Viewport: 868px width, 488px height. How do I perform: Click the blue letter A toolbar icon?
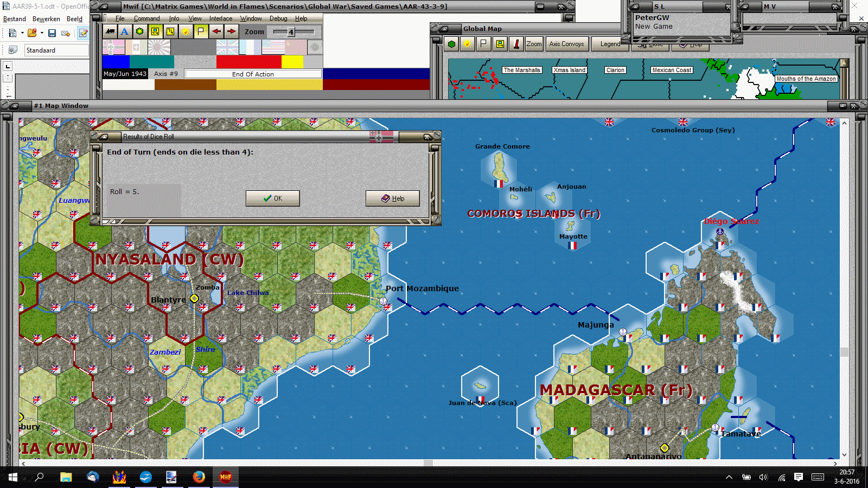click(125, 31)
